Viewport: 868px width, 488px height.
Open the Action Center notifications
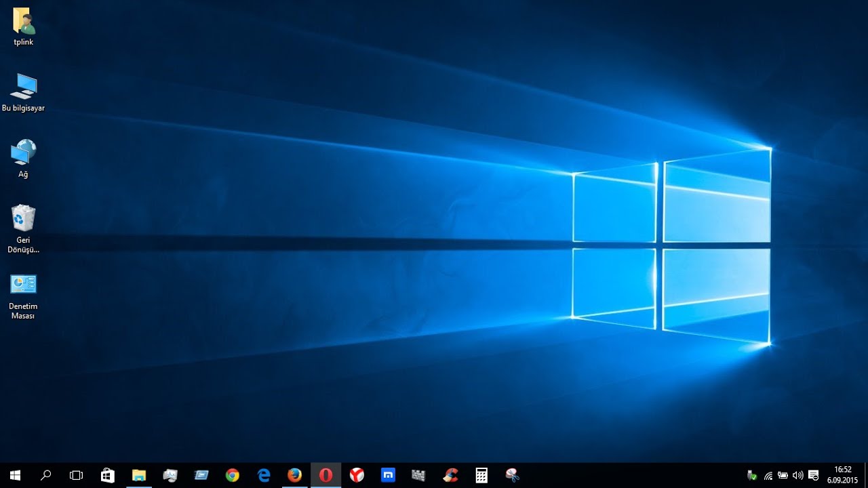coord(813,475)
